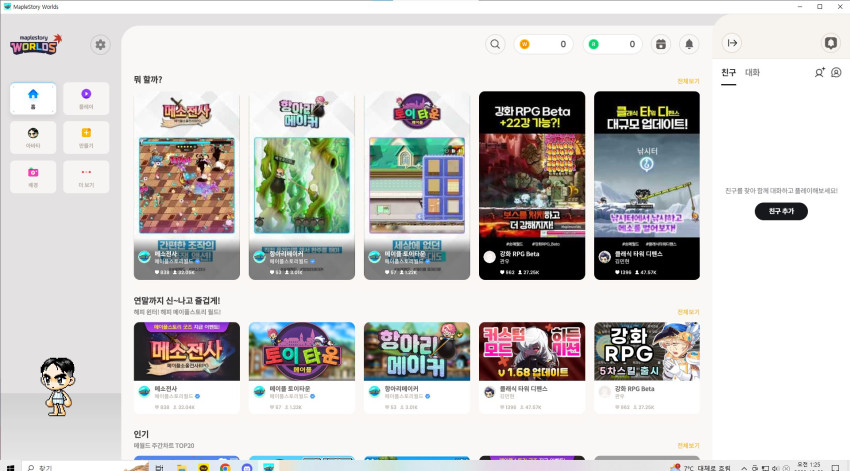Open KakaoTalk from the taskbar
The width and height of the screenshot is (850, 471).
[203, 467]
